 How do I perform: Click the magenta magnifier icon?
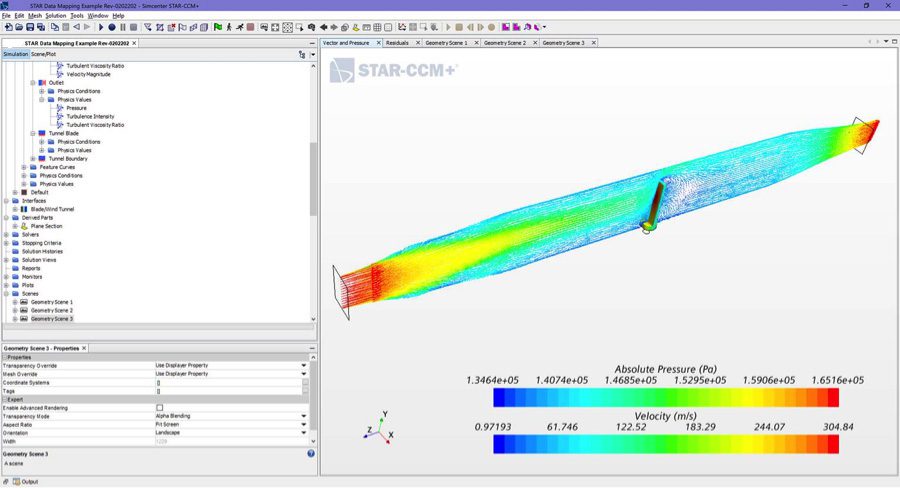[x=527, y=27]
